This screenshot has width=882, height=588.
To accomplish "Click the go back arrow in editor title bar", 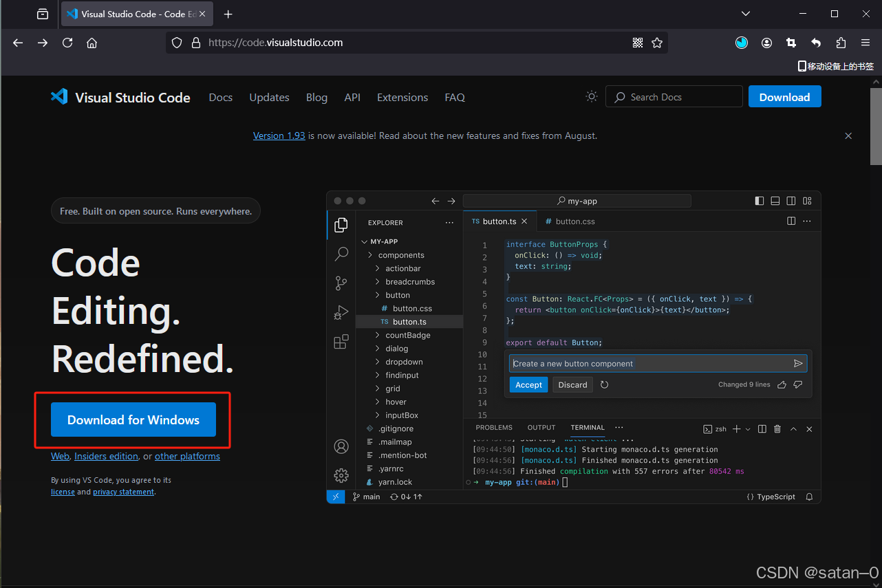I will (x=435, y=201).
